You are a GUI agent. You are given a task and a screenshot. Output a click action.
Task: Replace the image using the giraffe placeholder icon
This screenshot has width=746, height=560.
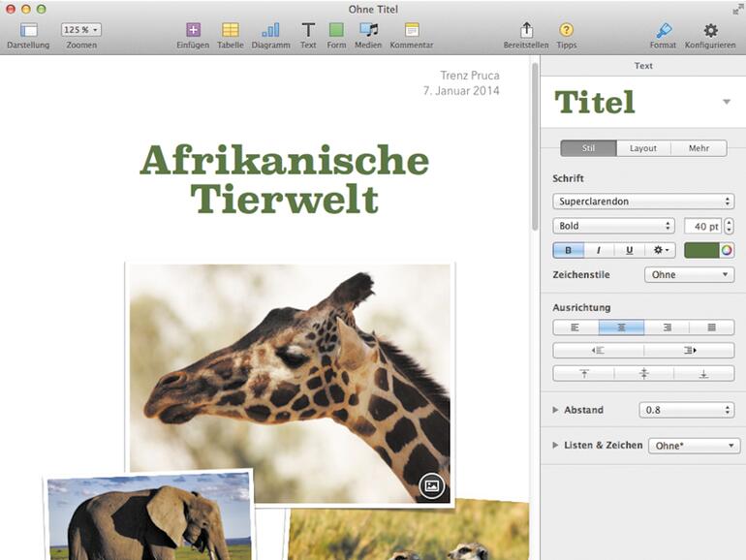(432, 485)
